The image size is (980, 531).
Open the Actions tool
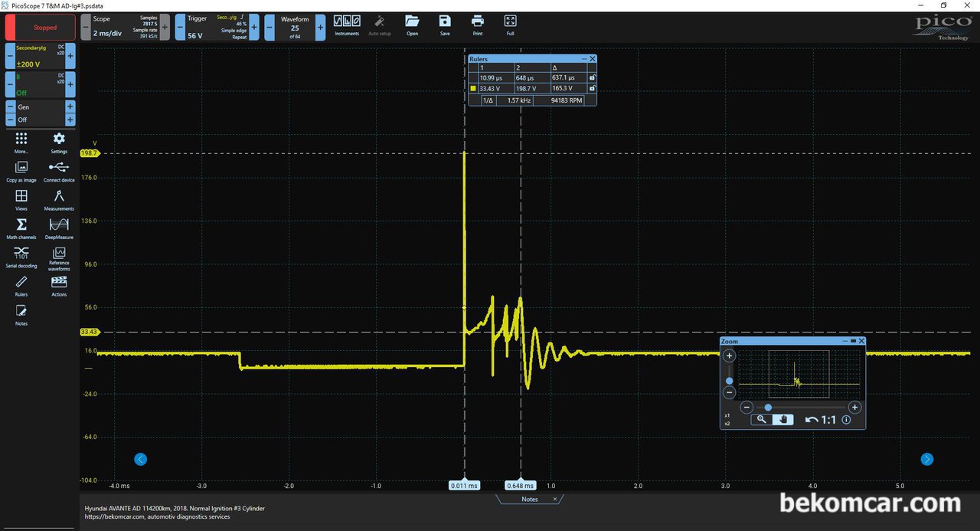pos(59,286)
